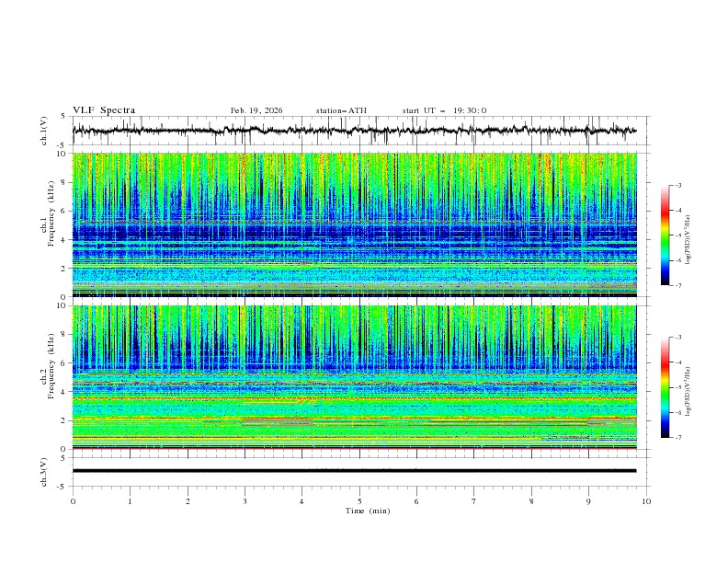The image size is (728, 563).
Task: Click the Feb. 19, 2026 date label
Action: point(256,110)
